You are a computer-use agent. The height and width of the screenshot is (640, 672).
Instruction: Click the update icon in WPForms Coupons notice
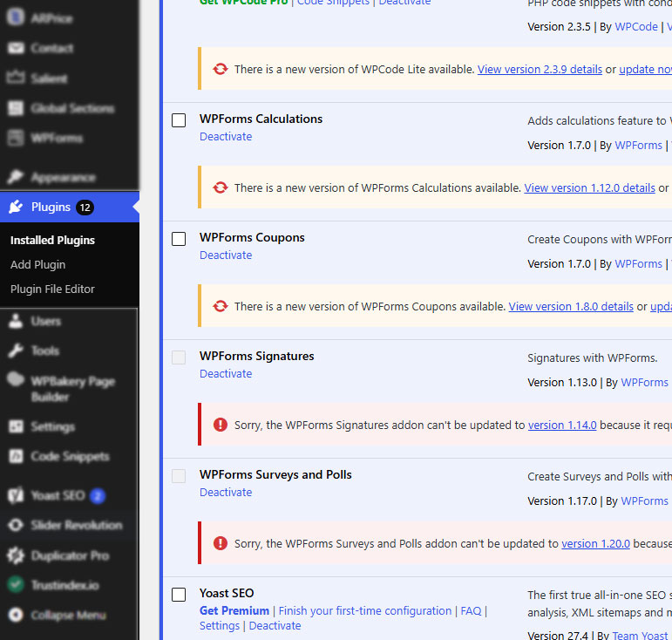click(221, 306)
